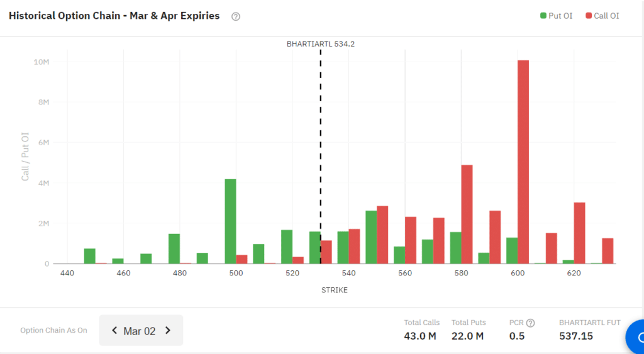Click the green Put bar at strike 480

click(174, 248)
